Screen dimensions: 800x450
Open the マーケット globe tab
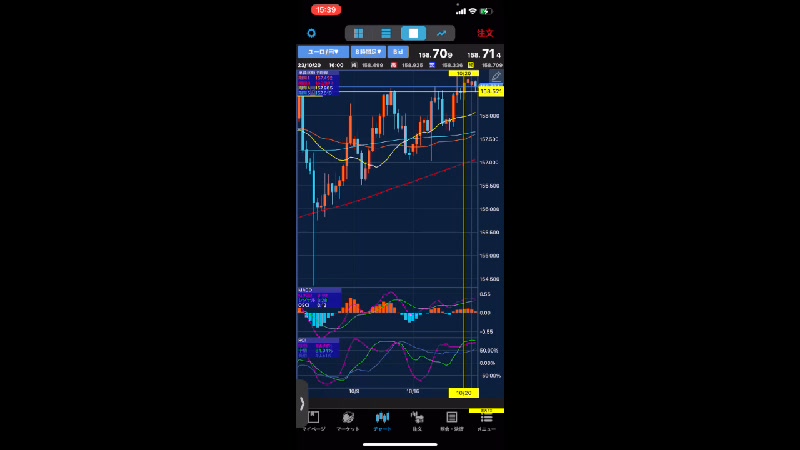pyautogui.click(x=348, y=420)
